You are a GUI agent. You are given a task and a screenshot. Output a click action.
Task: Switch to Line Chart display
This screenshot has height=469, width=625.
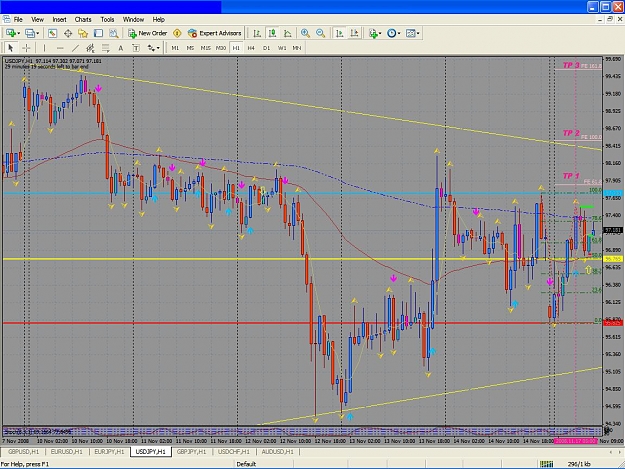tap(287, 33)
